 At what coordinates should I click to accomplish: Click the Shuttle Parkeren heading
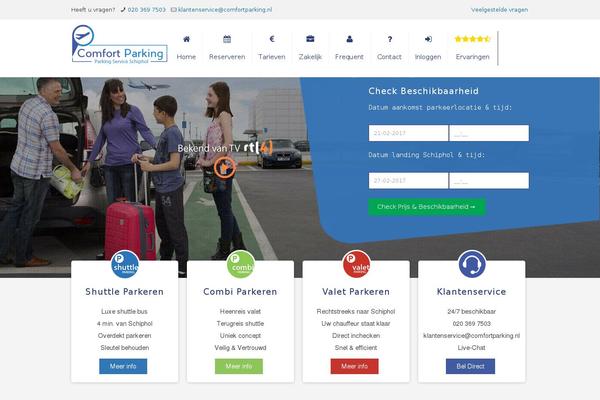pyautogui.click(x=125, y=292)
